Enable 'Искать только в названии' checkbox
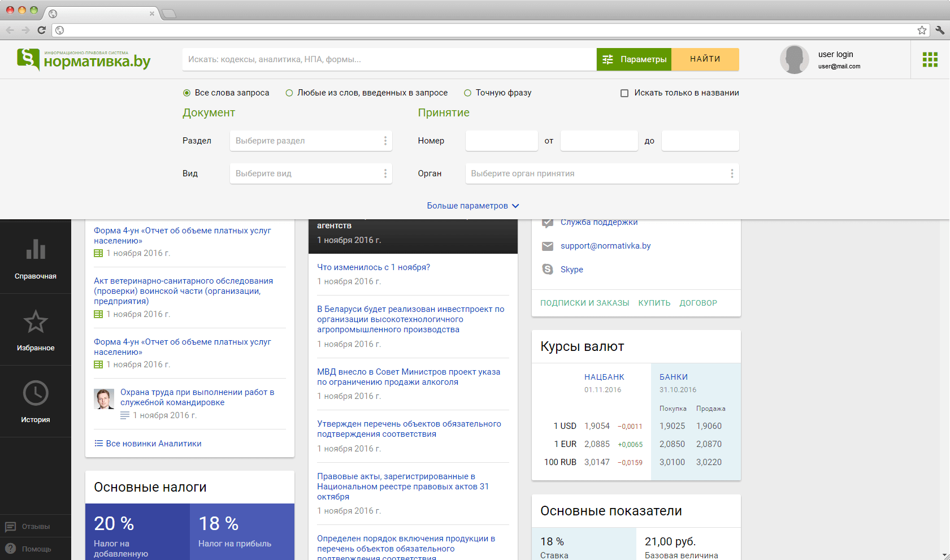 (624, 93)
